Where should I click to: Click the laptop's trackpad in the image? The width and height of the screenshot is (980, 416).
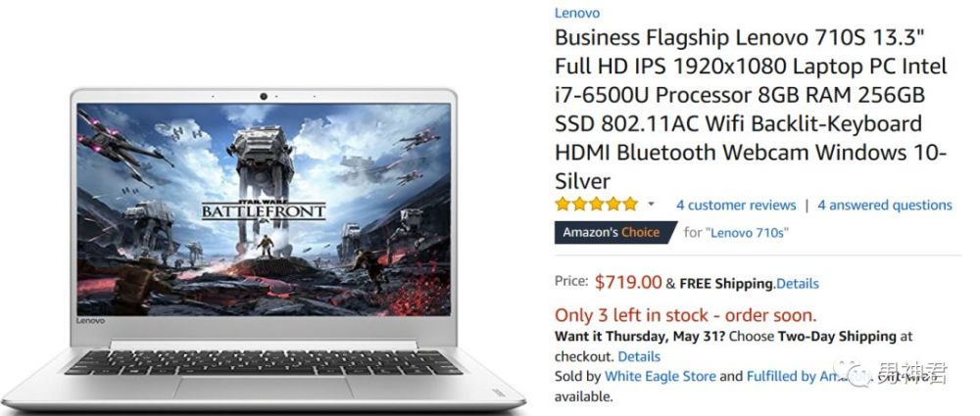pyautogui.click(x=260, y=388)
